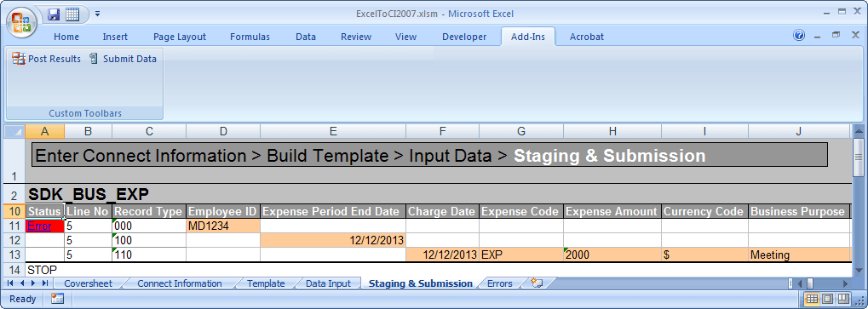
Task: Select the $ Currency Code cell
Action: (704, 255)
